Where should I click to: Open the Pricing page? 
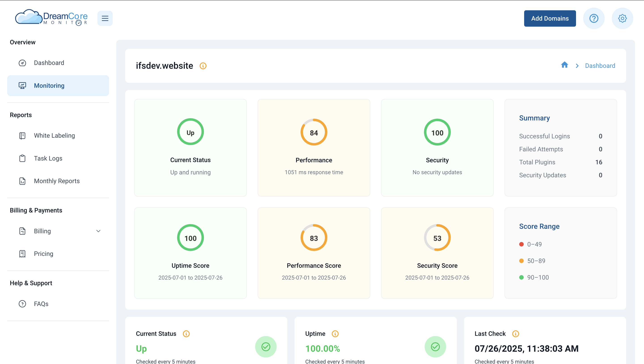pyautogui.click(x=58, y=254)
